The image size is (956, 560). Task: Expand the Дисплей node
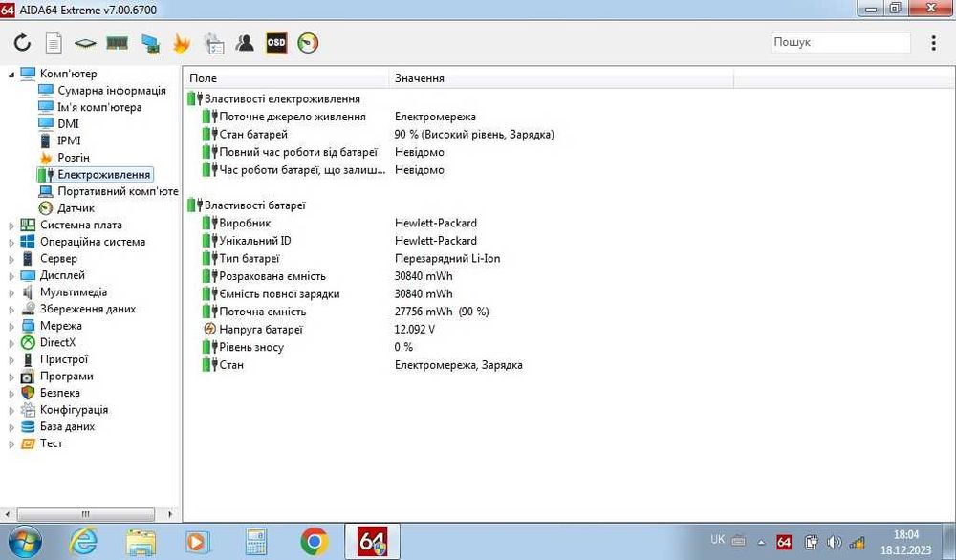click(x=11, y=276)
